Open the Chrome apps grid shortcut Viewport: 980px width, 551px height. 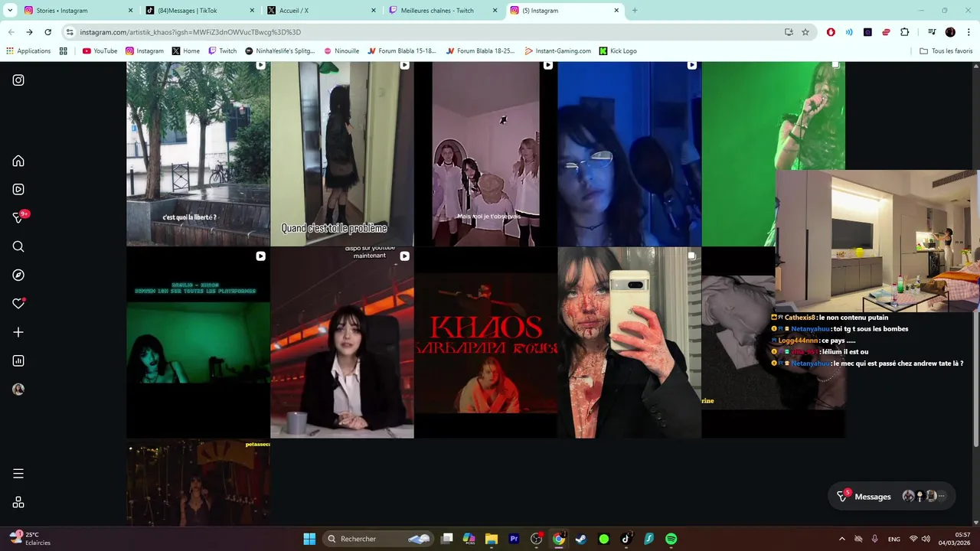64,51
